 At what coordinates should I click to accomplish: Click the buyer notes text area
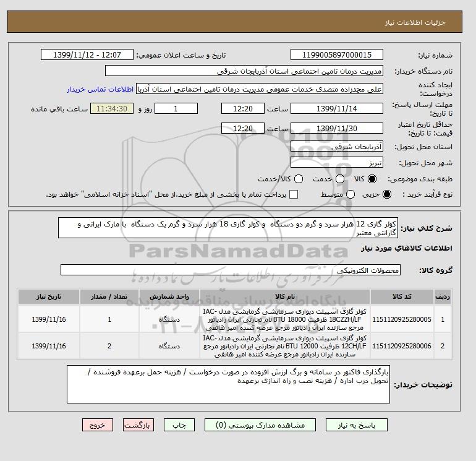point(228,384)
